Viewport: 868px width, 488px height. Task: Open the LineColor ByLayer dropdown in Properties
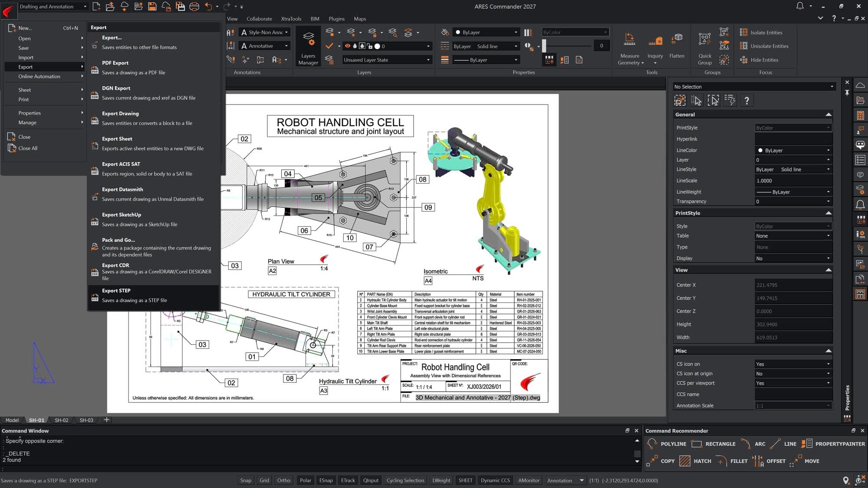coord(793,151)
